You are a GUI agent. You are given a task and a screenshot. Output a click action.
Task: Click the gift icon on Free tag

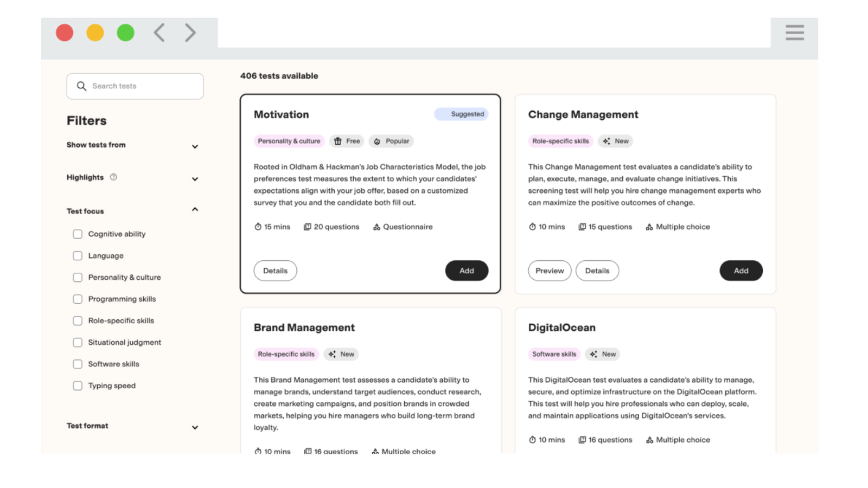coord(337,141)
